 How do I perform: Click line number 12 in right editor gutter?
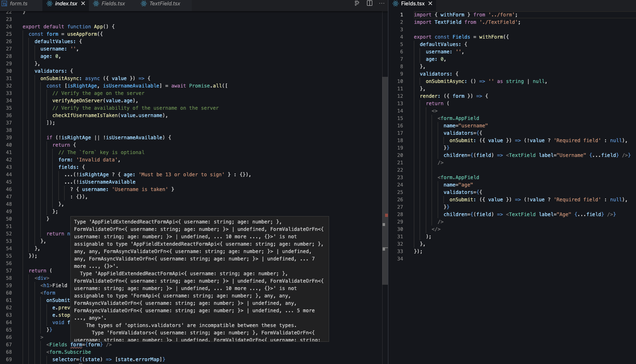coord(400,96)
